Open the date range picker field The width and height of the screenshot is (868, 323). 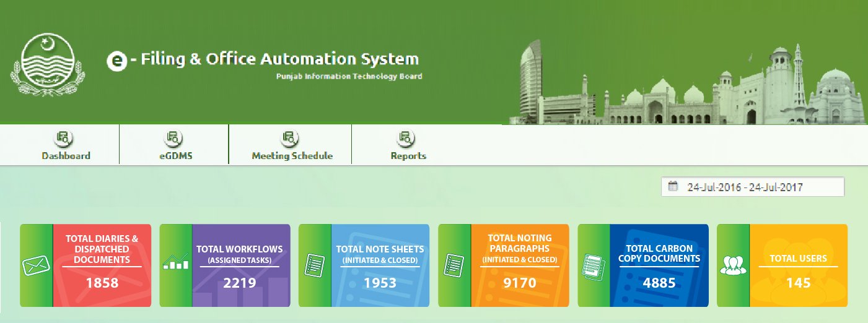coord(753,187)
